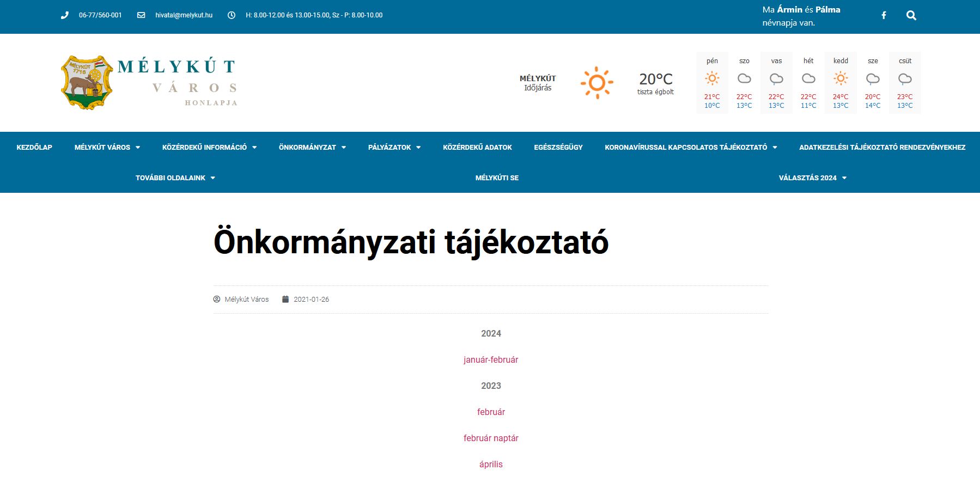Click the opening hours text H: 8.00-12.00
This screenshot has height=482, width=980.
coord(314,15)
